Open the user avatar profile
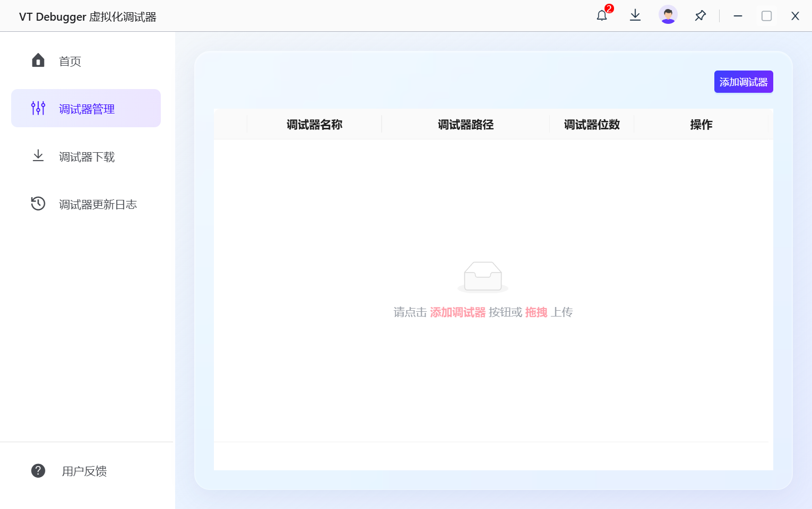Viewport: 812px width, 509px height. pos(668,15)
